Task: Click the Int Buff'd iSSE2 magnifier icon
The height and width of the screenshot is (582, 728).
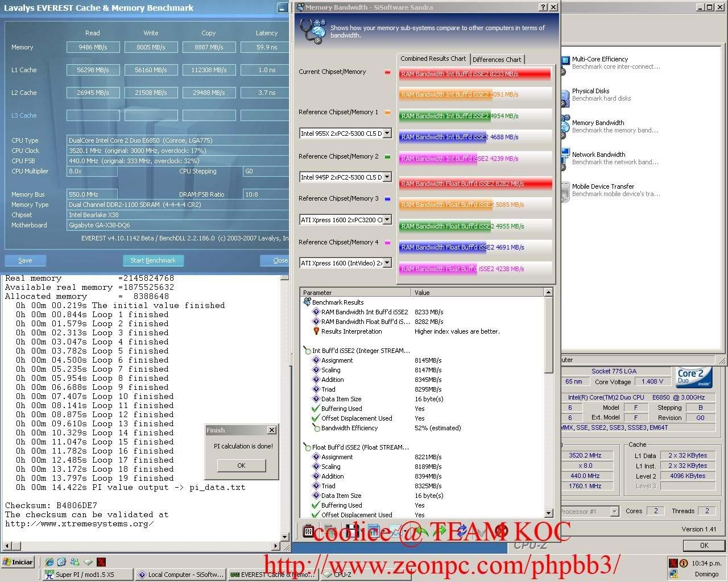Action: 307,351
